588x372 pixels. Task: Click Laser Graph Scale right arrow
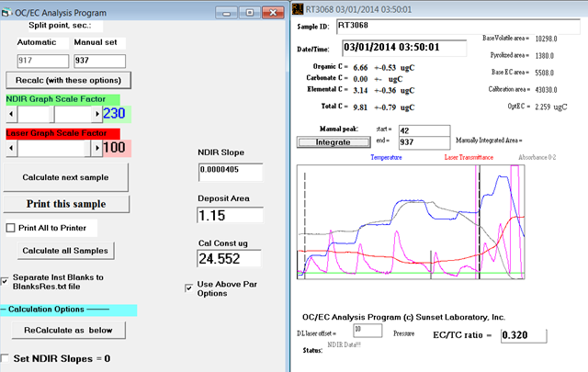(97, 148)
